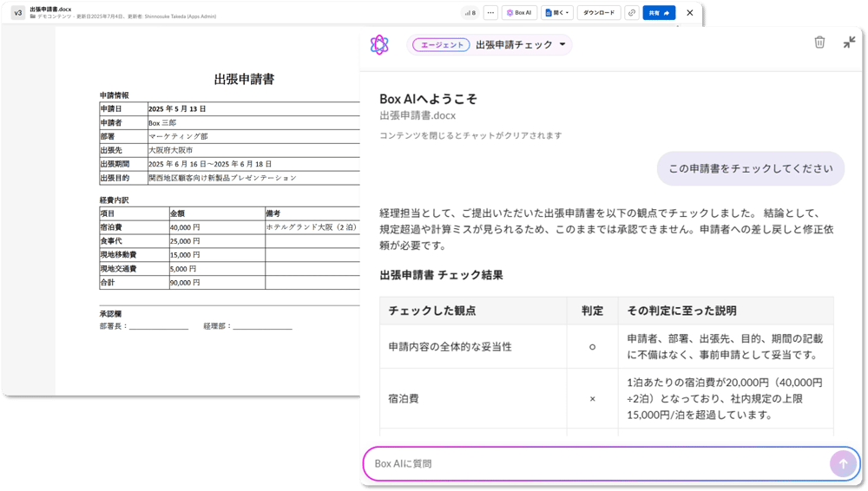Viewport: 868px width, 491px height.
Task: Click the Box AI atom logo
Action: click(x=380, y=45)
